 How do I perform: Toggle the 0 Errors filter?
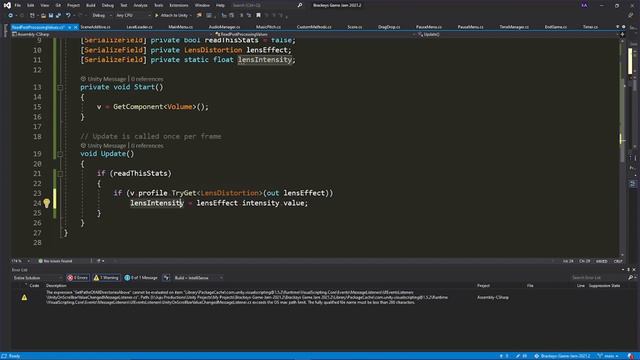click(78, 278)
